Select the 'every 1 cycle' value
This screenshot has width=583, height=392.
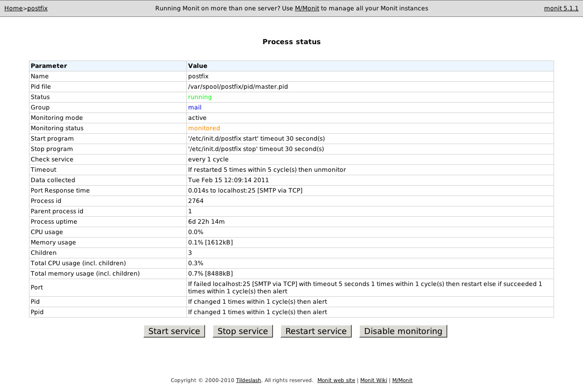(x=208, y=159)
